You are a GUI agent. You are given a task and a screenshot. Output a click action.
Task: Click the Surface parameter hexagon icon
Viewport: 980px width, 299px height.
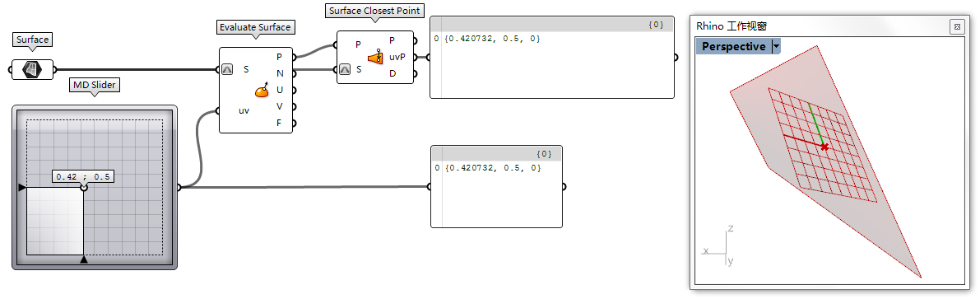(32, 69)
